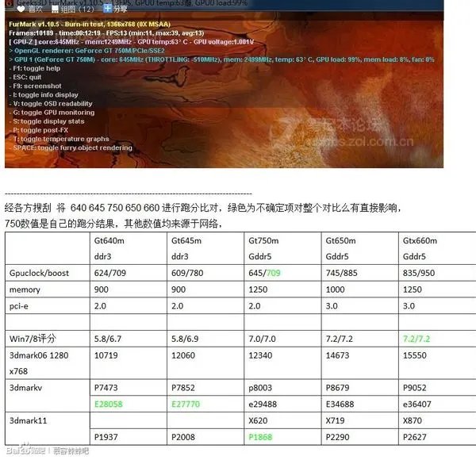The height and width of the screenshot is (460, 476).
Task: Click the plus share icon
Action: coord(107,9)
